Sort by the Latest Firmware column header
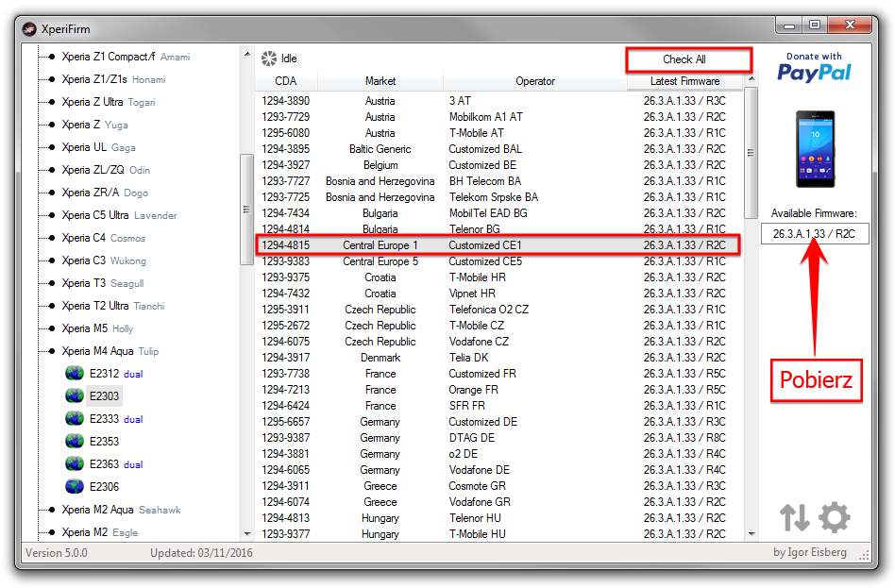 (685, 81)
